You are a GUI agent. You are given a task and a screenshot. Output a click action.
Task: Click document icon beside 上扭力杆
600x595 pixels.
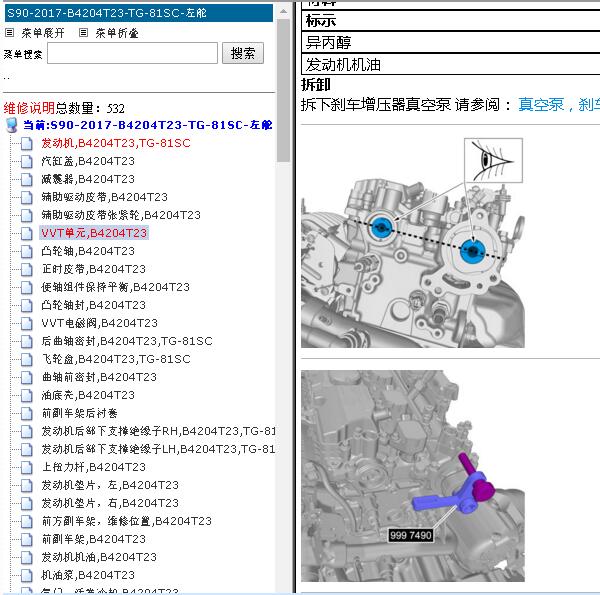pyautogui.click(x=26, y=468)
